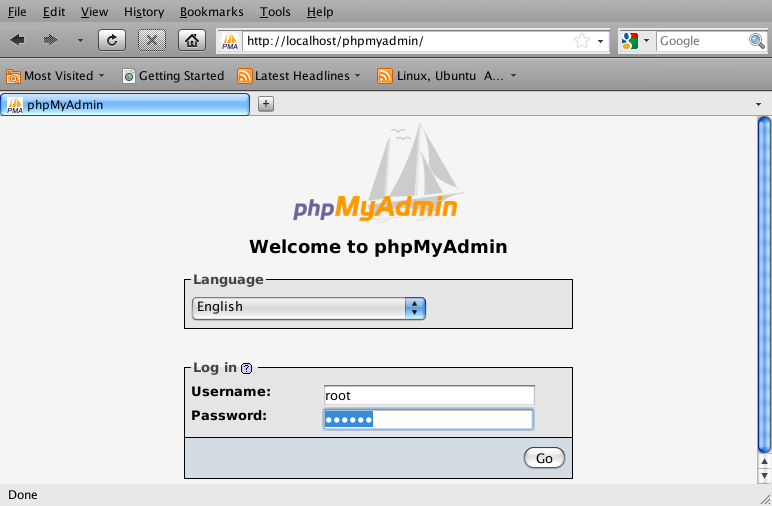
Task: Click the Go button to log in
Action: 544,458
